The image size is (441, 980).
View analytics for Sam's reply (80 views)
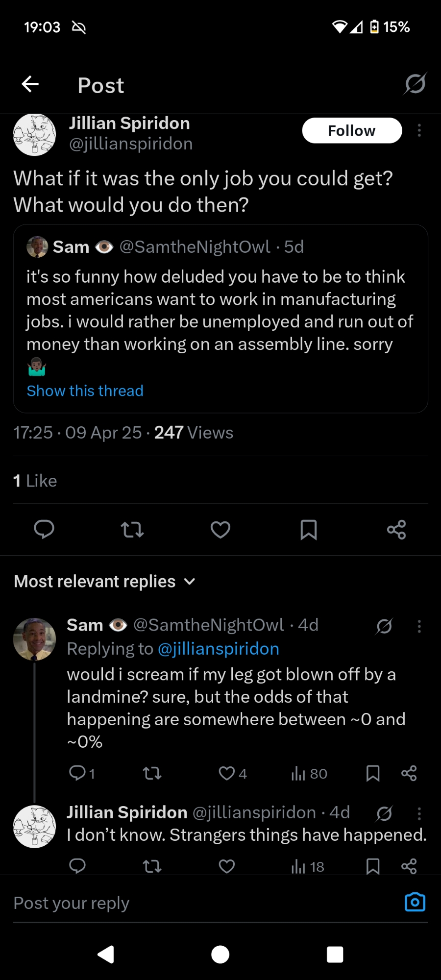pos(309,773)
